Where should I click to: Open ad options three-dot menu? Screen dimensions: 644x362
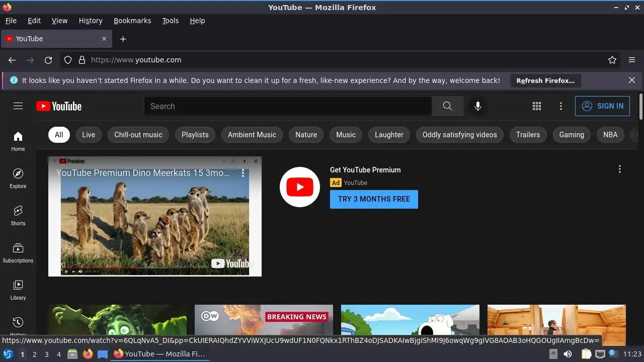pos(620,169)
